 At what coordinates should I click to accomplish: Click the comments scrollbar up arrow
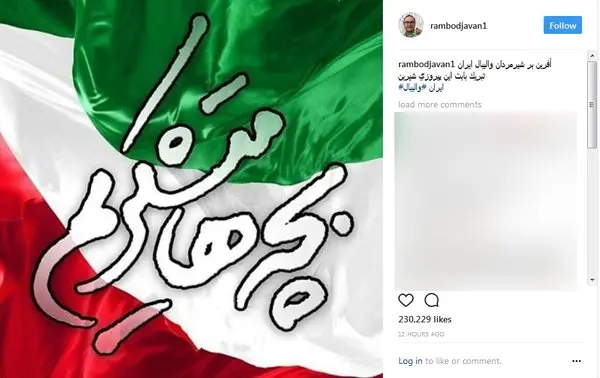coord(592,56)
